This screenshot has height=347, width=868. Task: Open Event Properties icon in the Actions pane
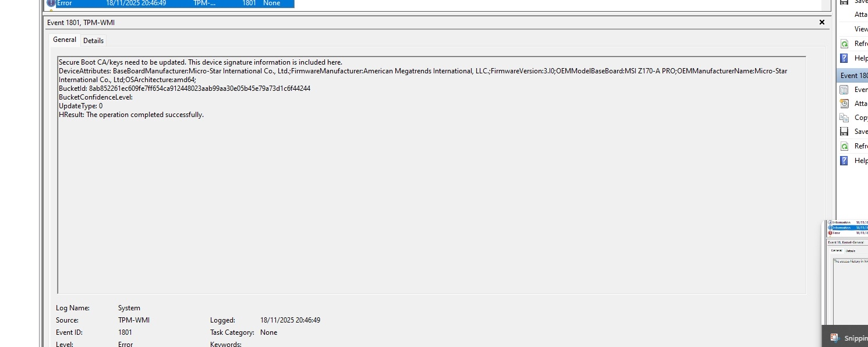coord(844,90)
